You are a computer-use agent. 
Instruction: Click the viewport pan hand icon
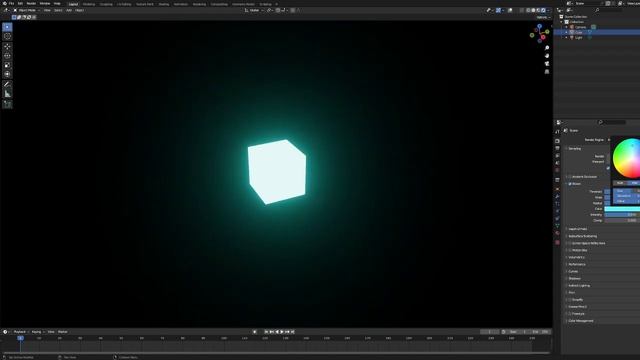547,56
